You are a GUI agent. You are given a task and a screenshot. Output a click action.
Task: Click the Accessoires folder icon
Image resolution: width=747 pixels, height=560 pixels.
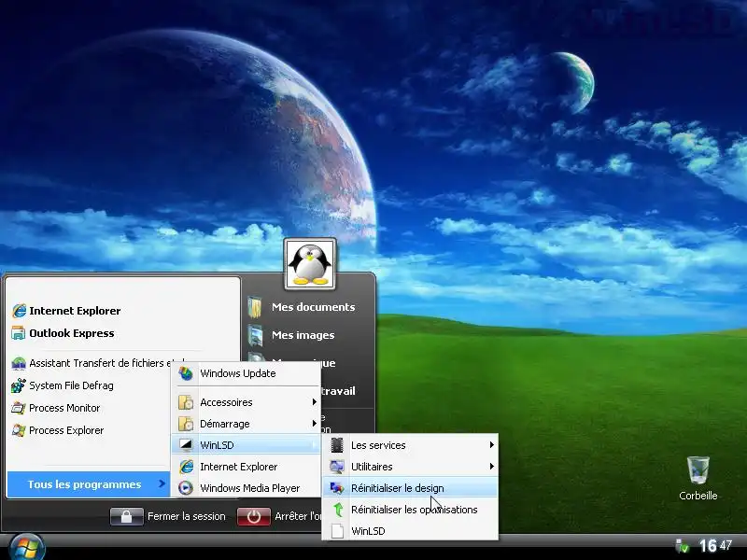[x=186, y=402]
